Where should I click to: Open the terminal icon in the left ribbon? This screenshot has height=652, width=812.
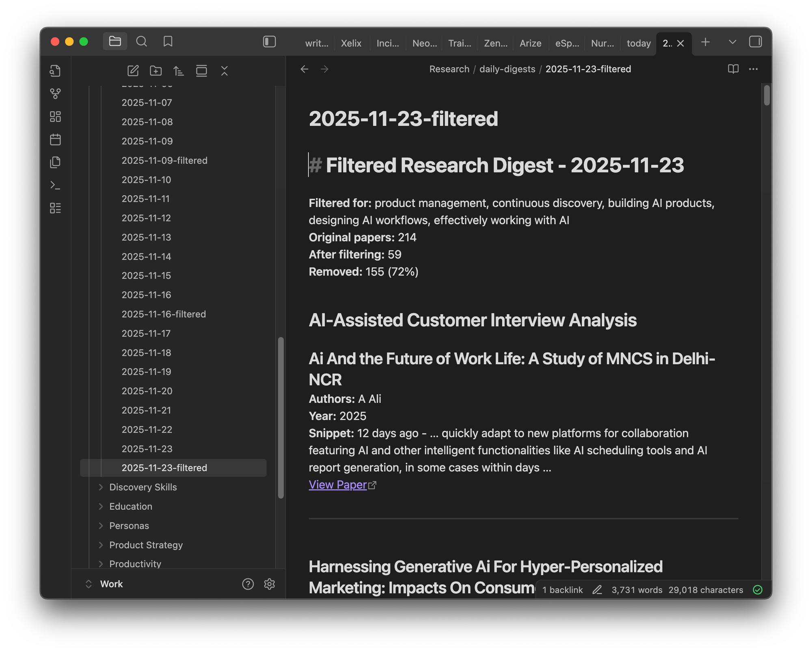pyautogui.click(x=56, y=185)
